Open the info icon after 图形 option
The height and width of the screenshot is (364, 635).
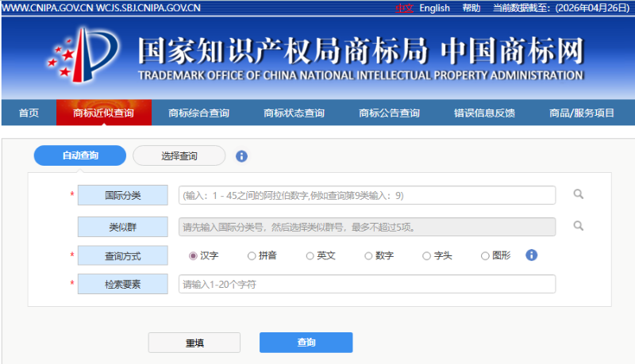click(531, 255)
